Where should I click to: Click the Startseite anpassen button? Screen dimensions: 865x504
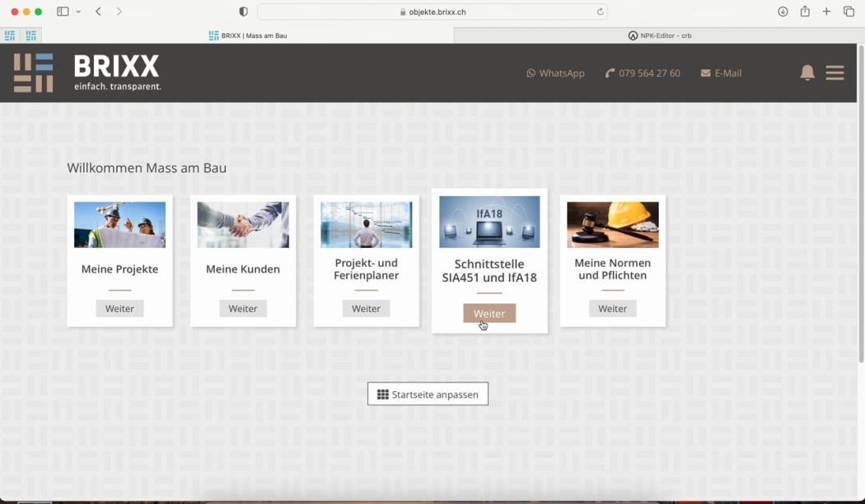tap(428, 394)
